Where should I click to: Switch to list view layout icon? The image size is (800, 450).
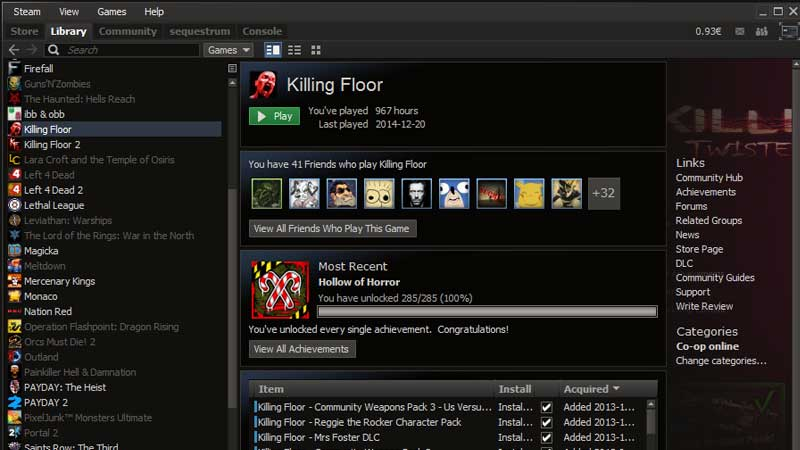point(294,50)
